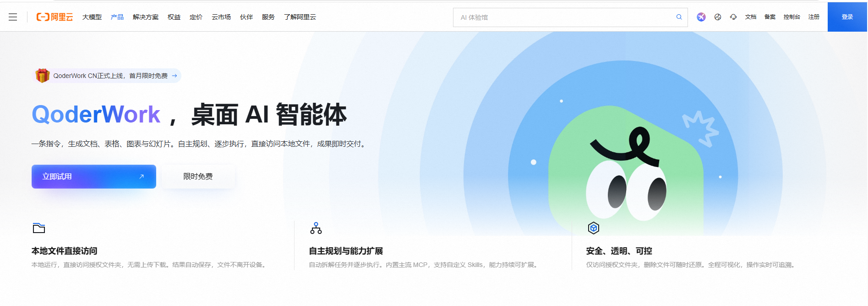Click the gift box icon in the banner
This screenshot has width=868, height=306.
click(x=43, y=75)
